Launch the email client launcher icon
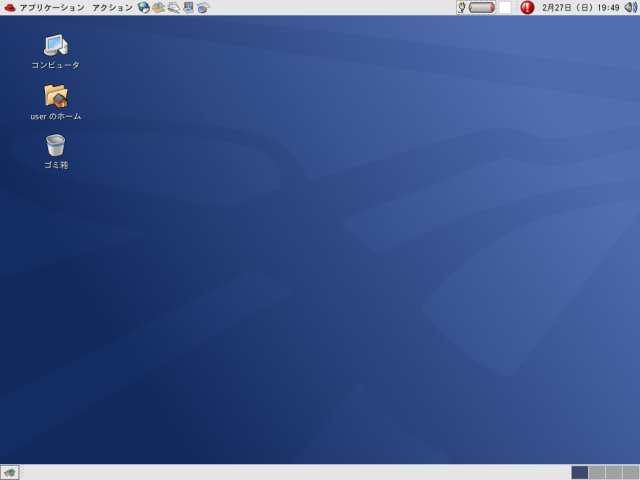The height and width of the screenshot is (480, 640). click(159, 7)
